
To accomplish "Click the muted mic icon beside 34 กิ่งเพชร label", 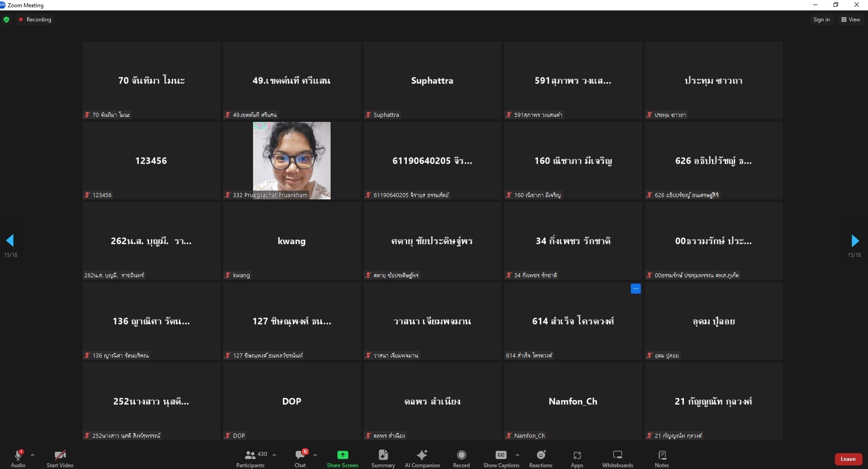I will [509, 276].
